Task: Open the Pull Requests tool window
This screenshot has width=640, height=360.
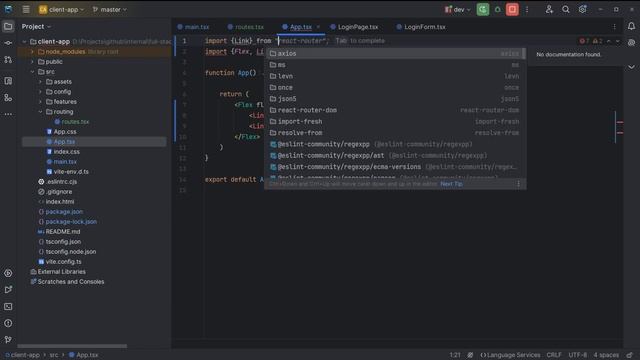Action: [8, 60]
